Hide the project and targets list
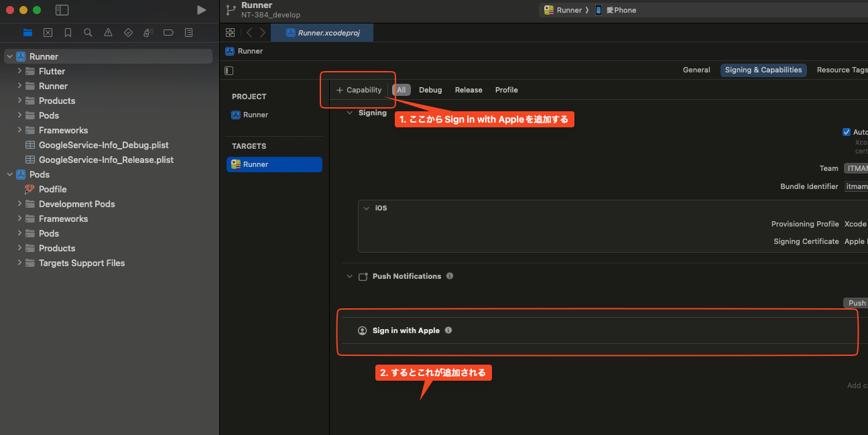Image resolution: width=868 pixels, height=435 pixels. pos(229,70)
